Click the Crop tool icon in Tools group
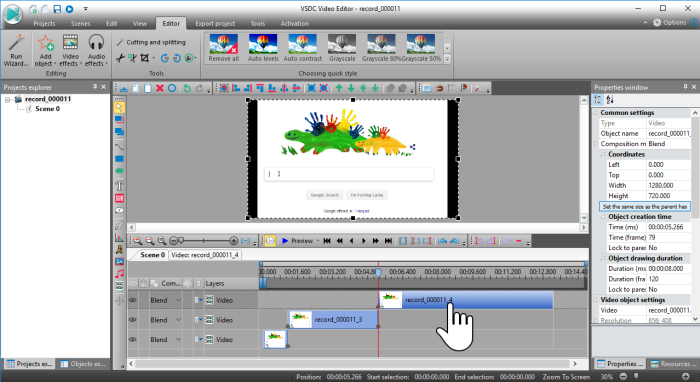Screen dimensions: 700x382 point(144,58)
